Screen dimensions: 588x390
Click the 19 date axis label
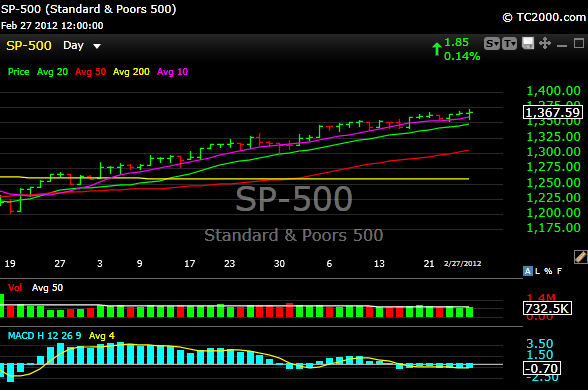tap(10, 264)
